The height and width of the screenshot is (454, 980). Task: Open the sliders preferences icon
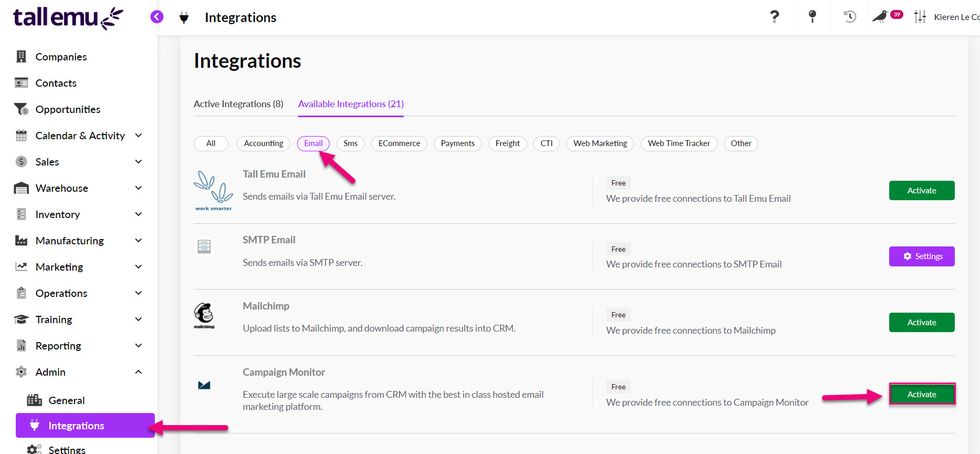pos(920,17)
